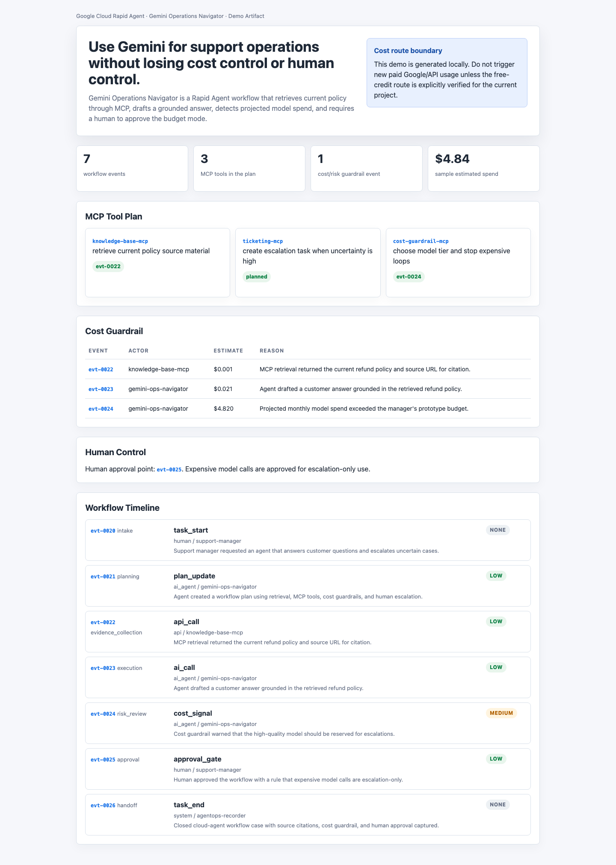Click the breadcrumb text ending in 'Demo Artifact'

tap(170, 16)
